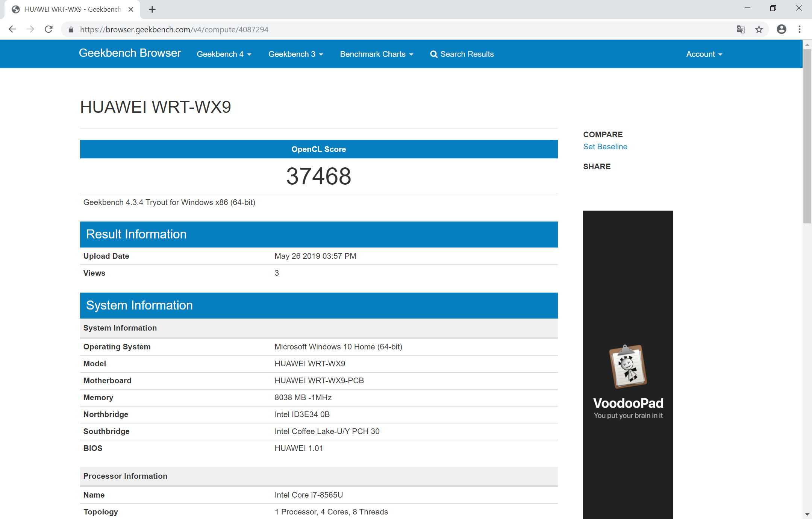Click the VoodooPad advertisement banner
The height and width of the screenshot is (519, 812).
(628, 364)
